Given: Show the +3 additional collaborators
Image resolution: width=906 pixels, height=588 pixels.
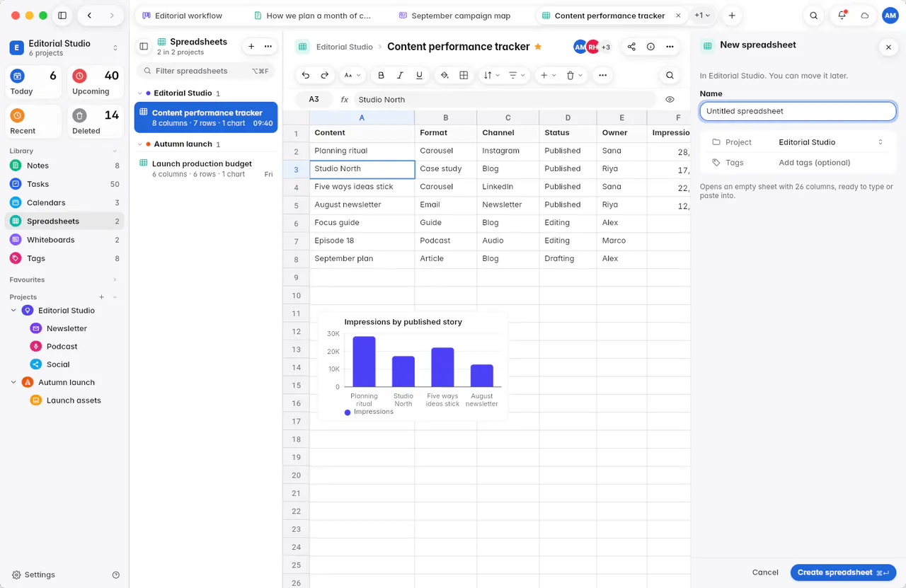Looking at the screenshot, I should [x=606, y=47].
